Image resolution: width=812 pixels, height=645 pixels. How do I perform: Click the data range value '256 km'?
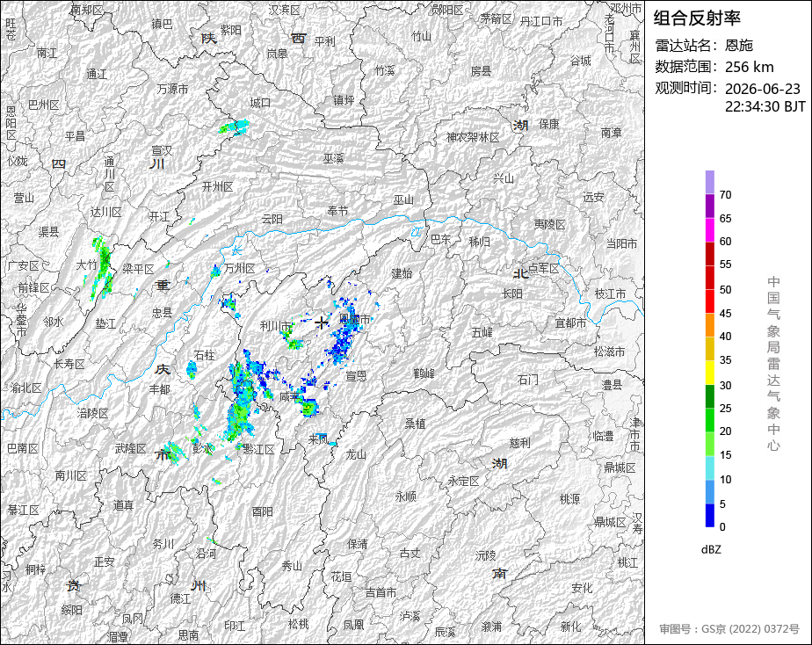point(750,68)
